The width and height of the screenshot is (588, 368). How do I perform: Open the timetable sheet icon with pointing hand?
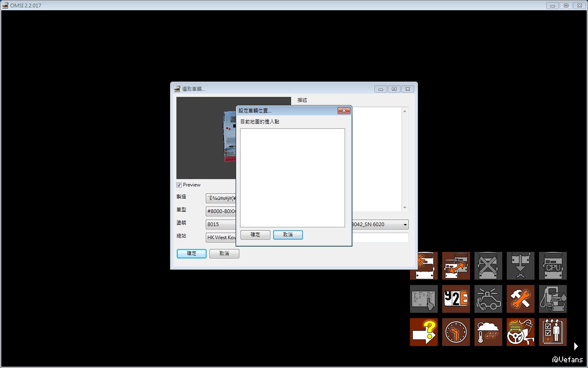click(424, 299)
